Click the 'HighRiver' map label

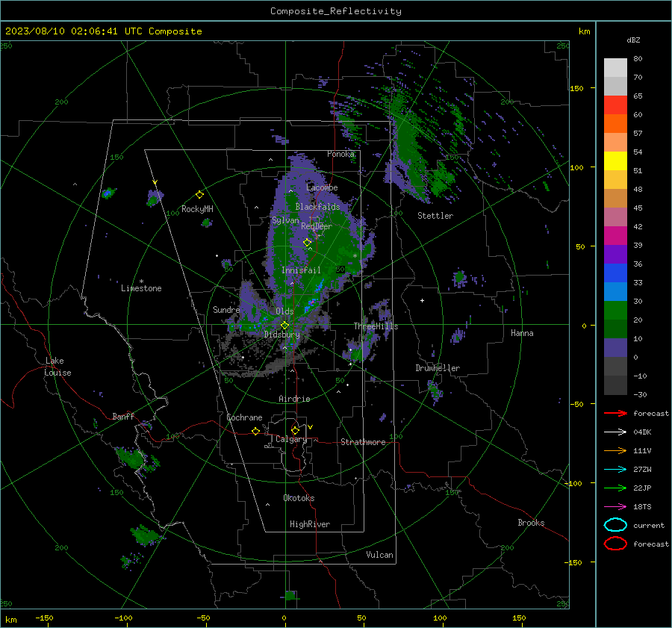pos(310,524)
